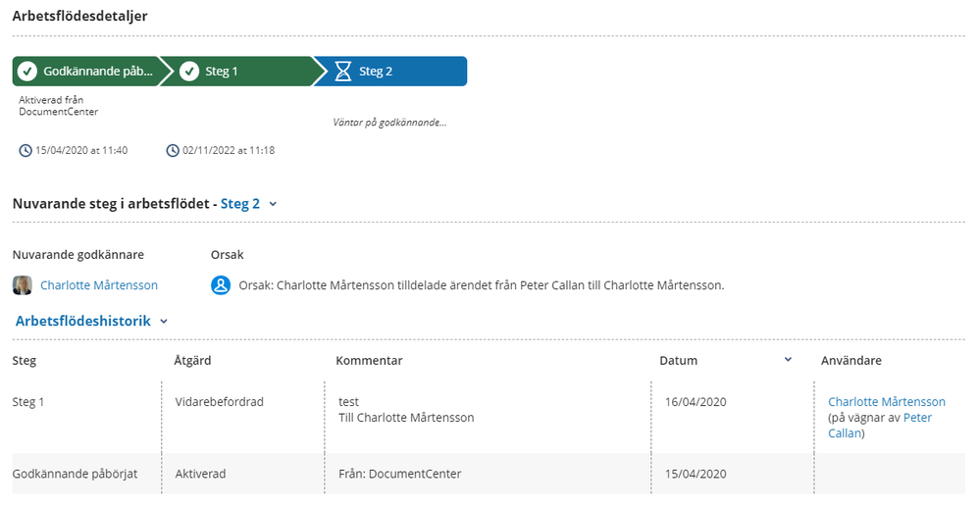Expand the Steg 2 current step dropdown chevron
Image resolution: width=980 pixels, height=507 pixels.
(273, 204)
